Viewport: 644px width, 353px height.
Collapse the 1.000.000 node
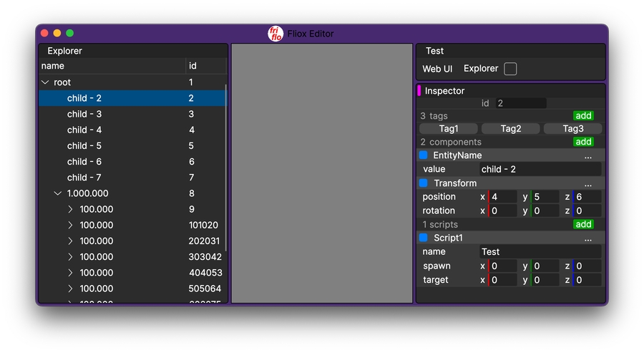(x=58, y=193)
